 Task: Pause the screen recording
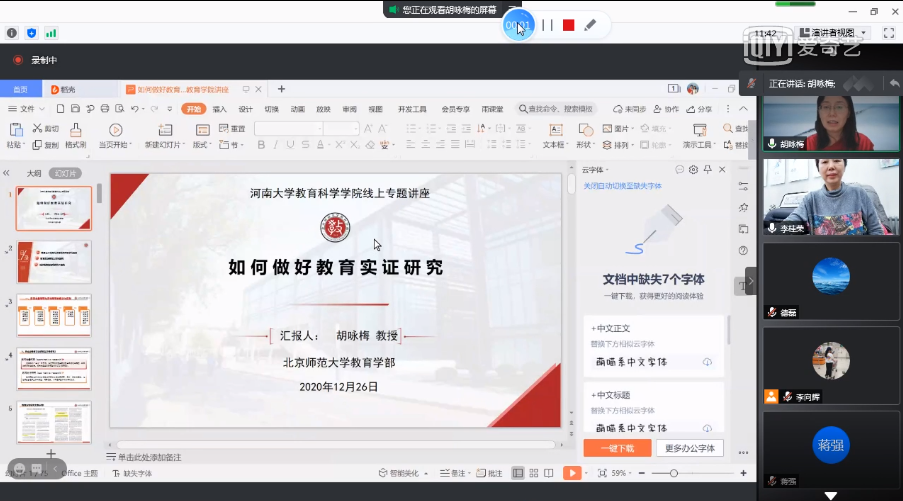click(547, 25)
